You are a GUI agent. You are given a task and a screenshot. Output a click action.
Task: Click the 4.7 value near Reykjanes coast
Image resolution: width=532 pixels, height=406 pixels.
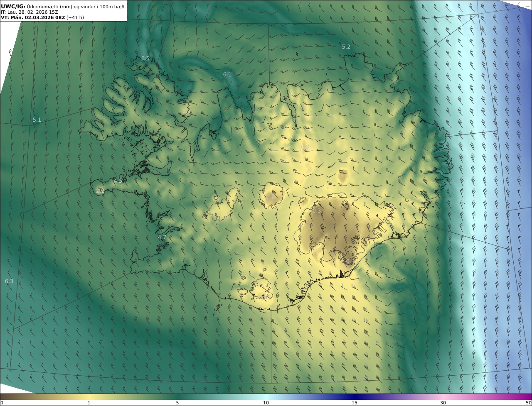(162, 237)
